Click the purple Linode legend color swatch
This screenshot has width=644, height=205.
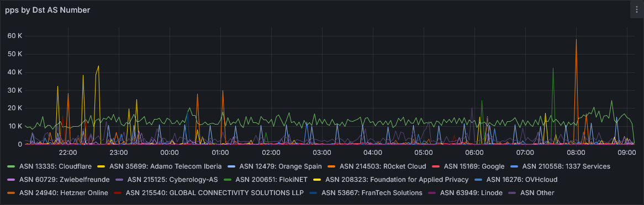tap(432, 193)
